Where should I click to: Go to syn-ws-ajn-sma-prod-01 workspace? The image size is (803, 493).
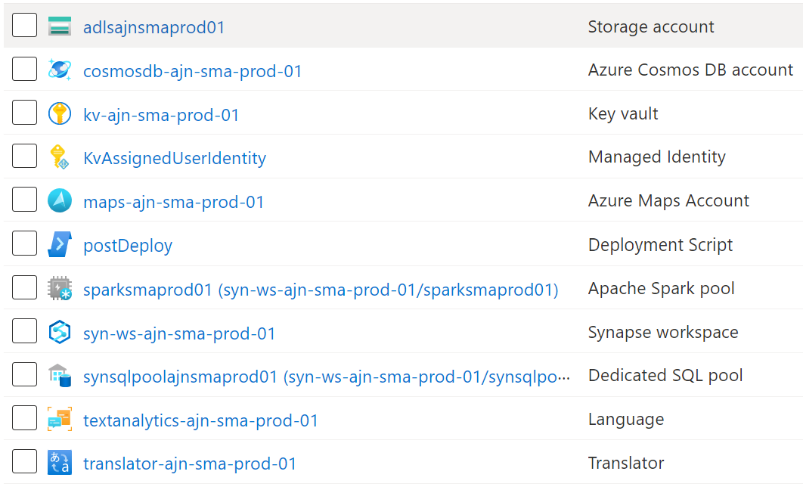point(179,333)
